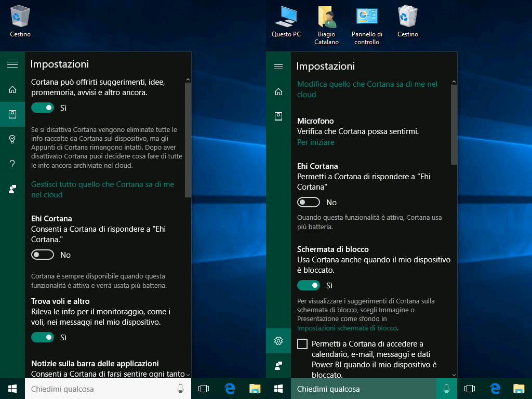532x399 pixels.
Task: Click the Per iniziare microphone link
Action: 315,142
